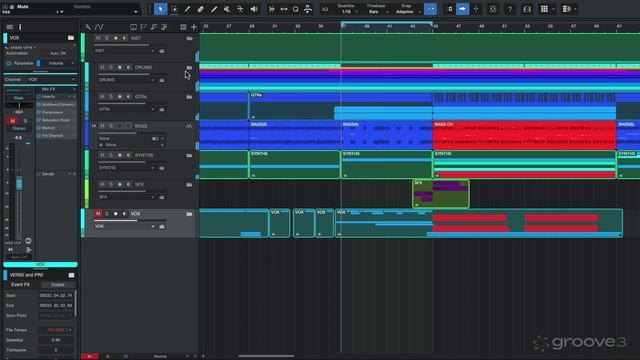The width and height of the screenshot is (640, 360).
Task: Click the BASS track color strip
Action: pos(87,135)
